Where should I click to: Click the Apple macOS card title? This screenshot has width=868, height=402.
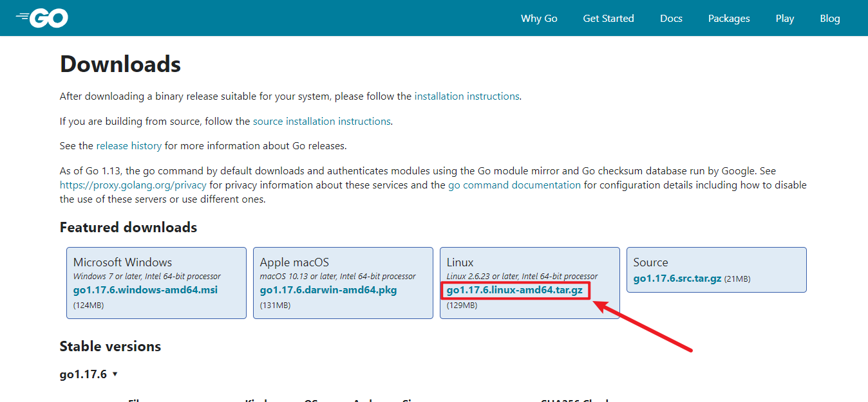click(x=294, y=262)
